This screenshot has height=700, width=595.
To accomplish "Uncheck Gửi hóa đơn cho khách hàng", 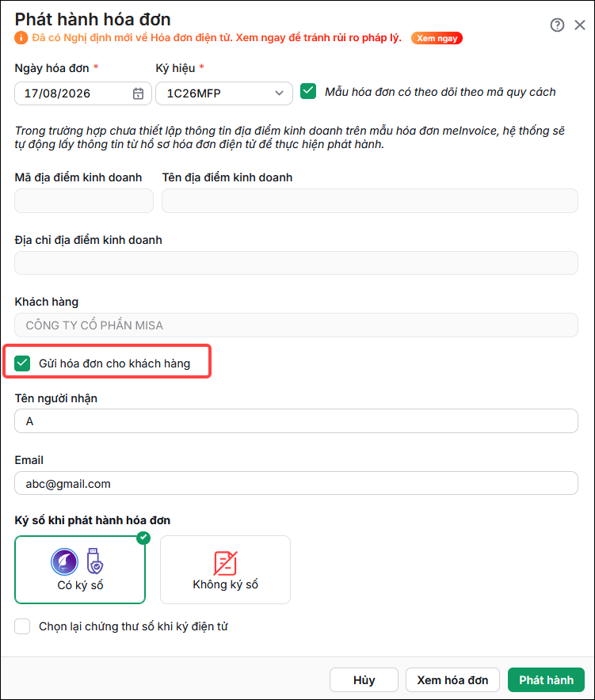I will (x=22, y=363).
